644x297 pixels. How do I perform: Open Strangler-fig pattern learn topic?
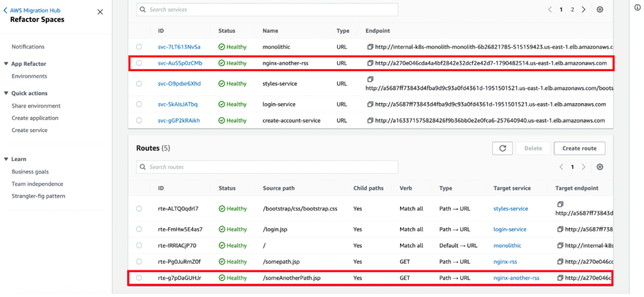[38, 196]
